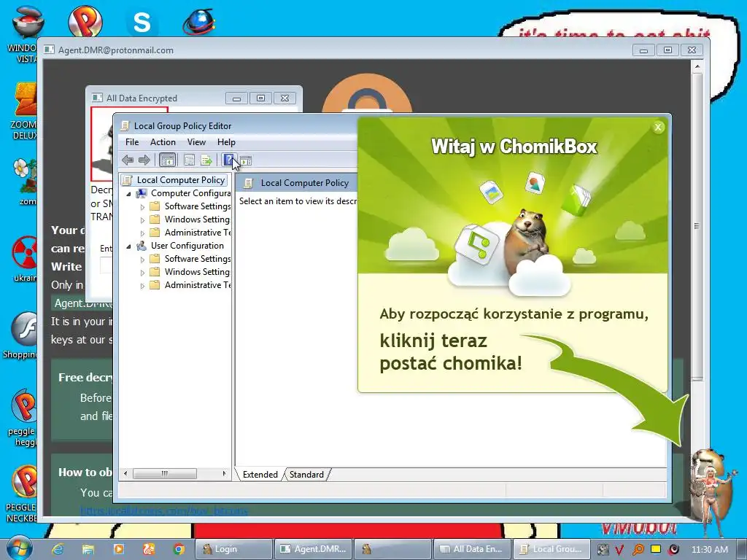Expand Windows Settings under Computer Configuration
The width and height of the screenshot is (747, 560).
click(x=142, y=220)
